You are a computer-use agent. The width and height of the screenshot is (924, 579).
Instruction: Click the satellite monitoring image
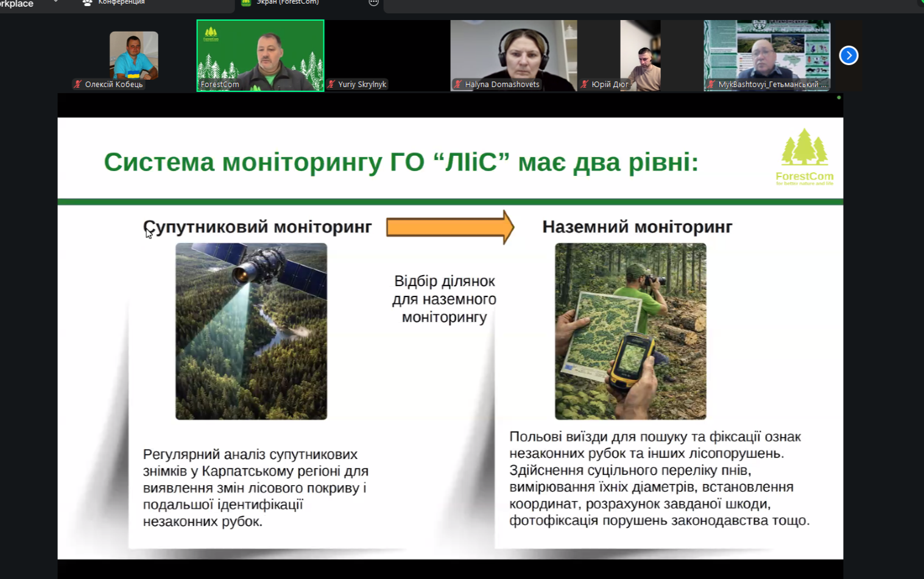251,331
